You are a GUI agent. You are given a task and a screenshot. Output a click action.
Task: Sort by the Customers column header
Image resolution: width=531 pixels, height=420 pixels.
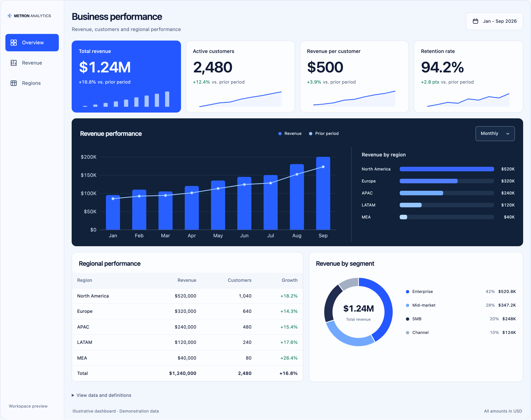240,280
